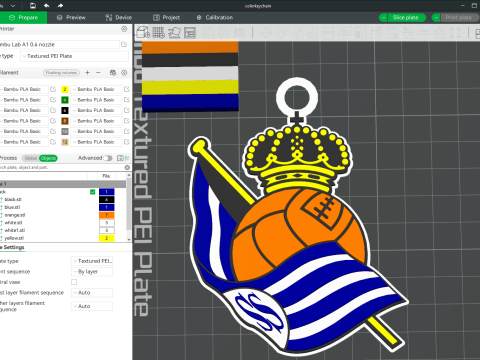Click green filament 4 color swatch
Image resolution: width=480 pixels, height=360 pixels.
[65, 100]
